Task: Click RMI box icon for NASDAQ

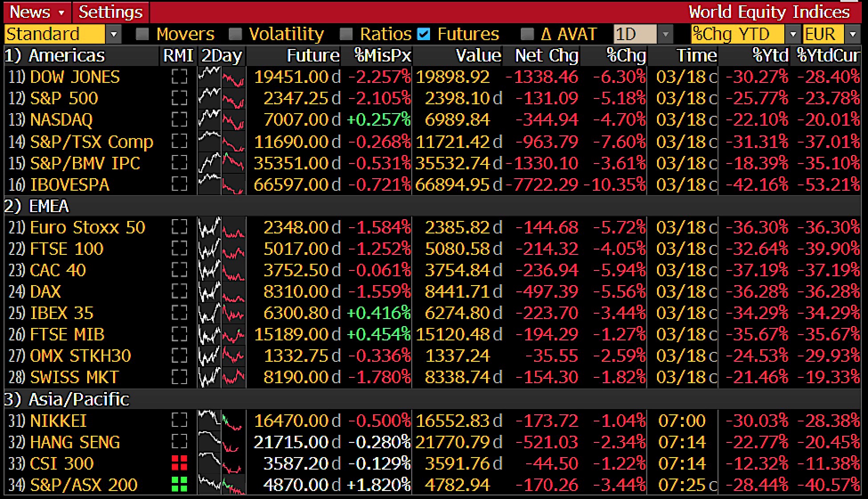Action: [179, 120]
